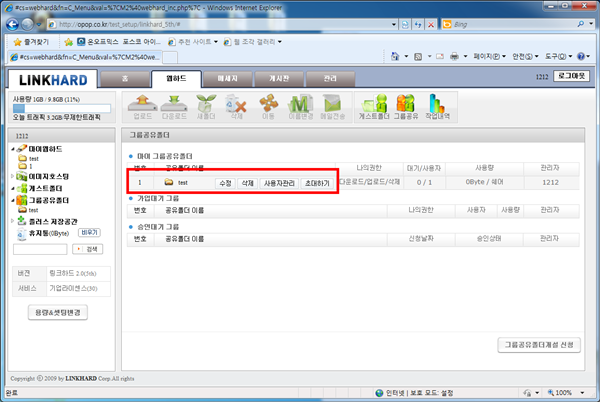Click the opop.co.kr address bar URL

click(120, 24)
